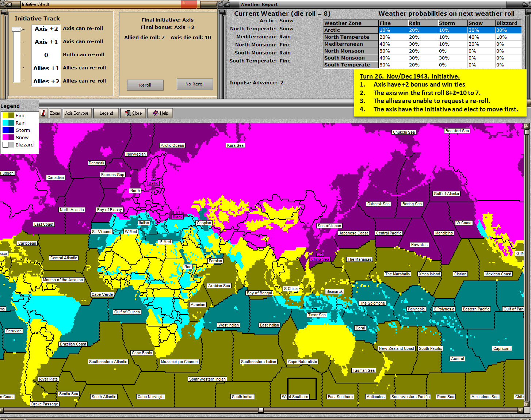531x420 pixels.
Task: Click the Blizzard legend color swatch
Action: coord(8,145)
